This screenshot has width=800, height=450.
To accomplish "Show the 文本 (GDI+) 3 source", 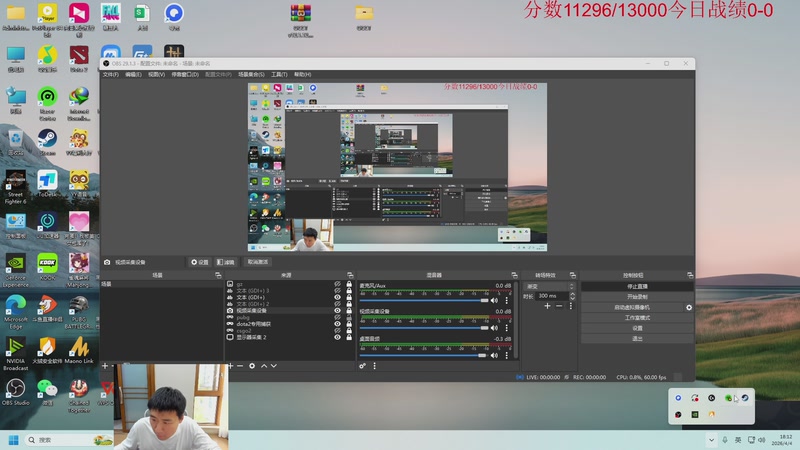I will pyautogui.click(x=337, y=290).
